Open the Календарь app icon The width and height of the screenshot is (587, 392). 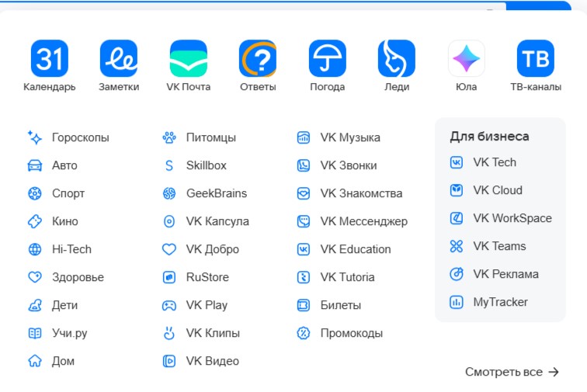pos(50,58)
